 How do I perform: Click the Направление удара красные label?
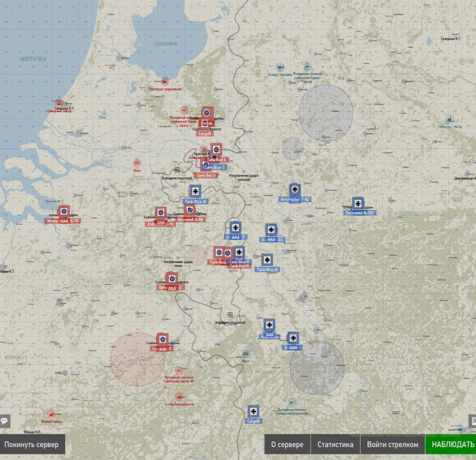point(244,177)
